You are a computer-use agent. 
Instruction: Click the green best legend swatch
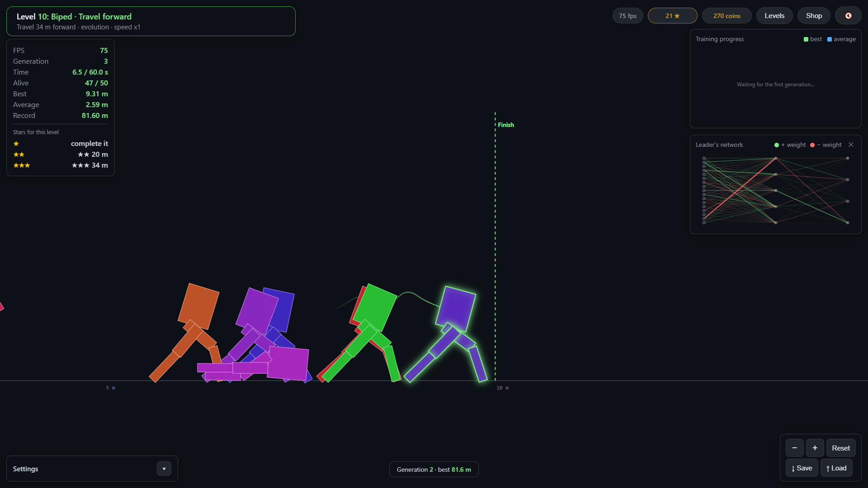[806, 39]
